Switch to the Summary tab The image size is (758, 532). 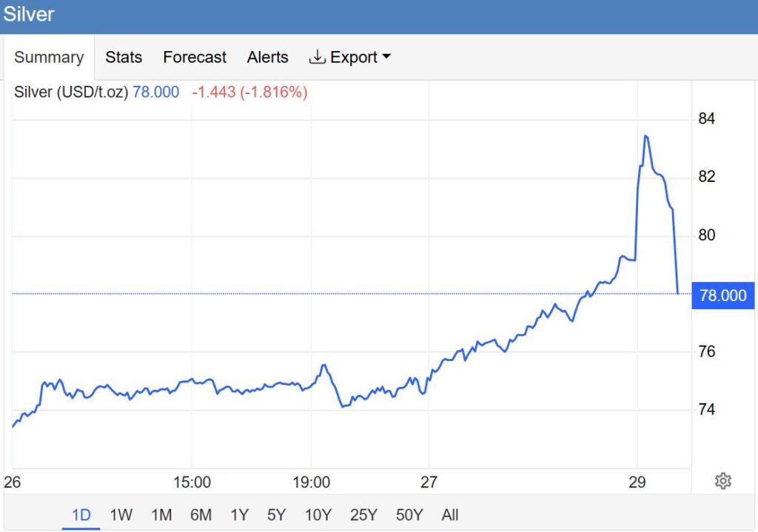[49, 57]
